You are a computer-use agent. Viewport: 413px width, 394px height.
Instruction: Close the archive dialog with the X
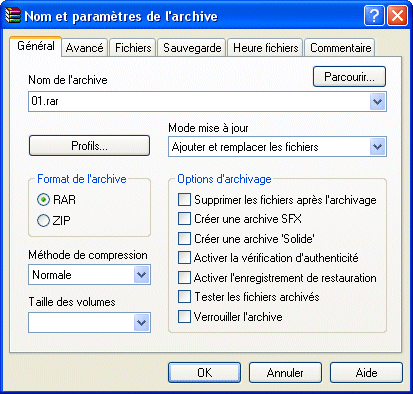[x=397, y=15]
